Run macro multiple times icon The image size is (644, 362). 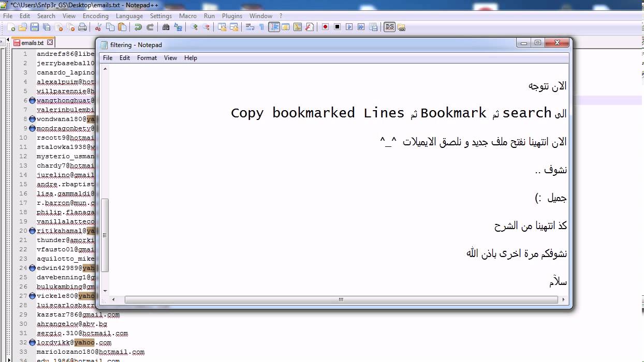[361, 27]
